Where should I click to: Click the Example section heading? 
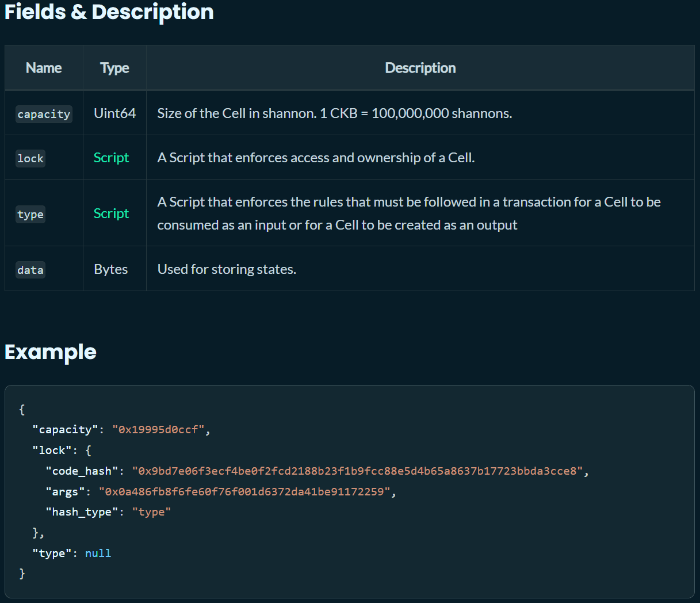(51, 352)
